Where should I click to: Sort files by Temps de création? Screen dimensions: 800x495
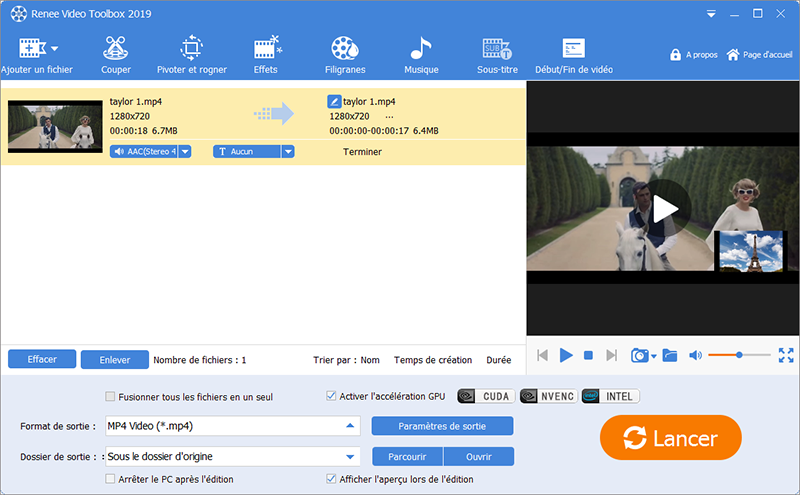pyautogui.click(x=433, y=360)
